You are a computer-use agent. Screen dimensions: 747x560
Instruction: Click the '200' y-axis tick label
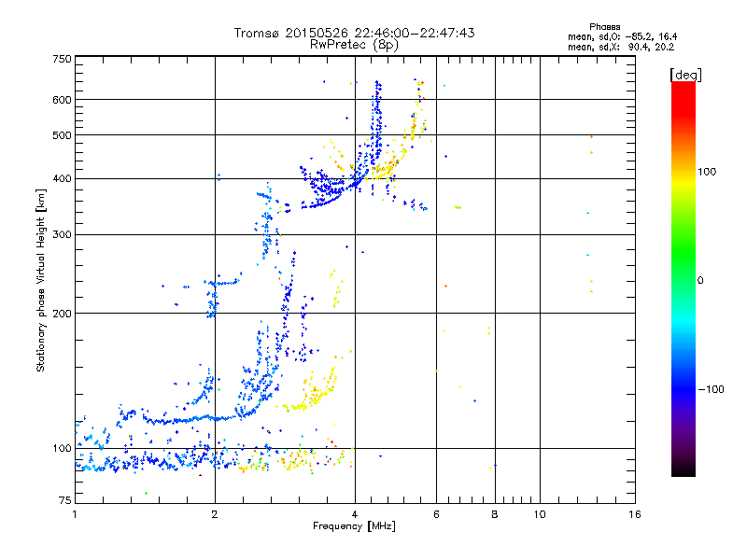[62, 314]
